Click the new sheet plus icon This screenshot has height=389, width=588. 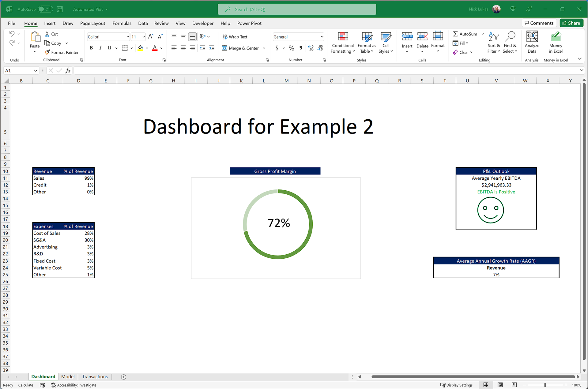(124, 377)
